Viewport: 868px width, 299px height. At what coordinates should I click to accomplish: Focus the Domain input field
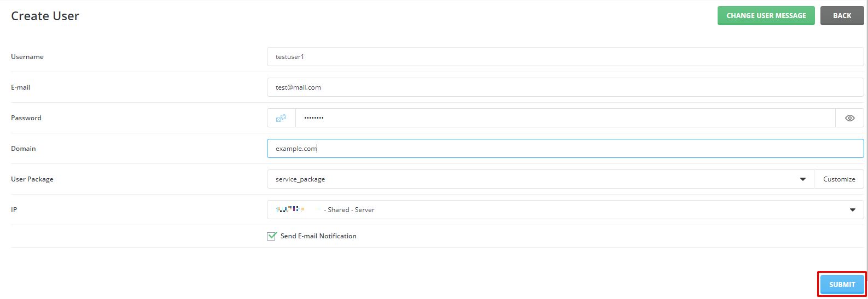[565, 149]
